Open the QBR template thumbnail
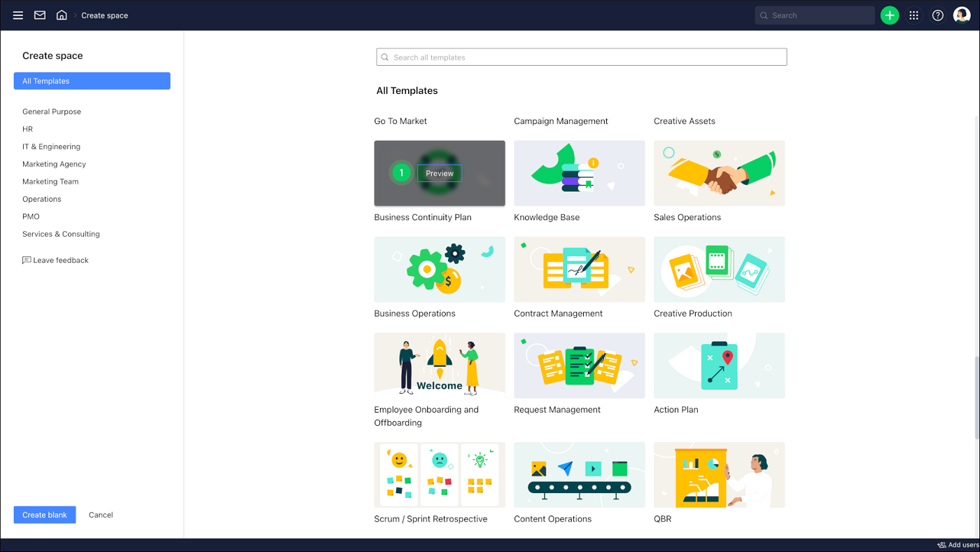 719,474
